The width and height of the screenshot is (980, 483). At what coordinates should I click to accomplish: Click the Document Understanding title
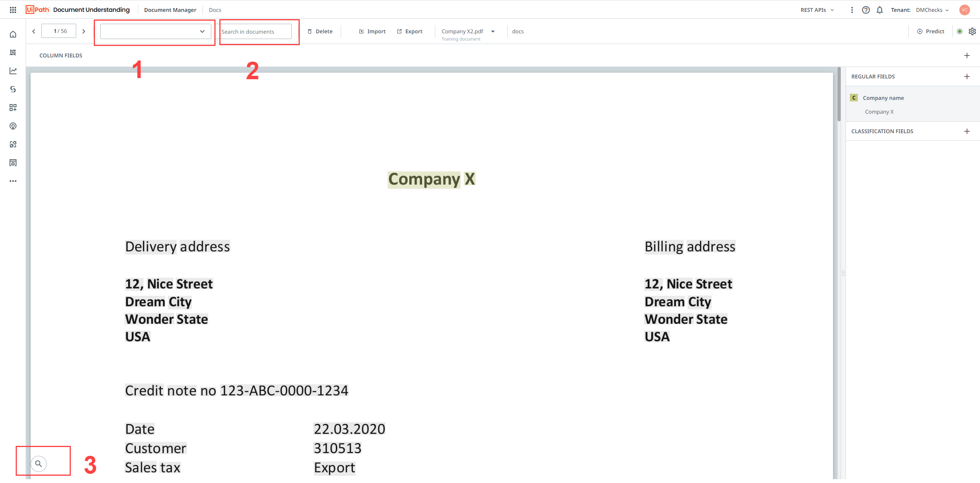(91, 10)
